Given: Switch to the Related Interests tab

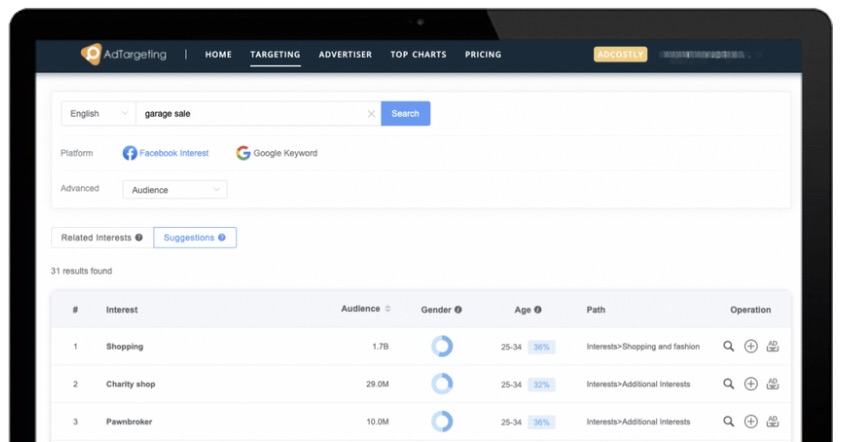Looking at the screenshot, I should (101, 237).
